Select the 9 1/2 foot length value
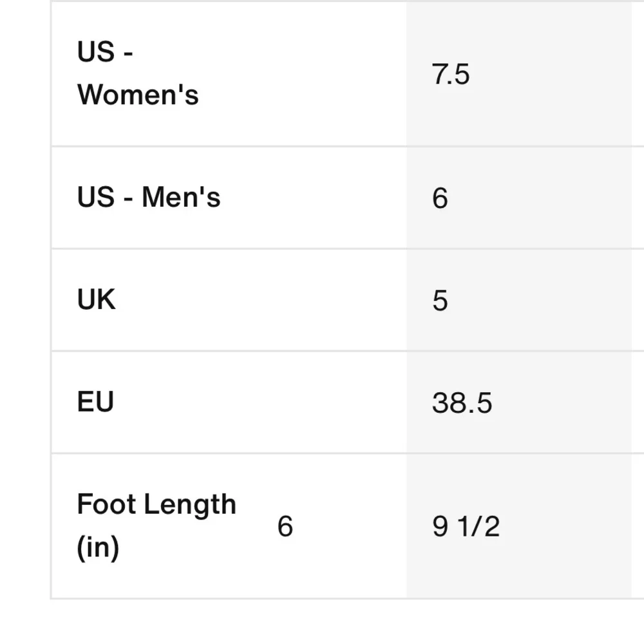The width and height of the screenshot is (644, 644). [466, 527]
